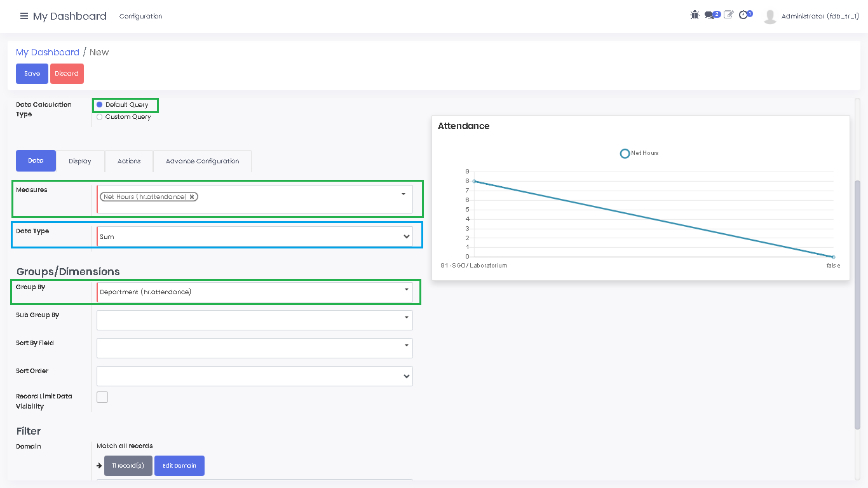The image size is (868, 488).
Task: Click the edit note pencil icon
Action: pyautogui.click(x=728, y=15)
